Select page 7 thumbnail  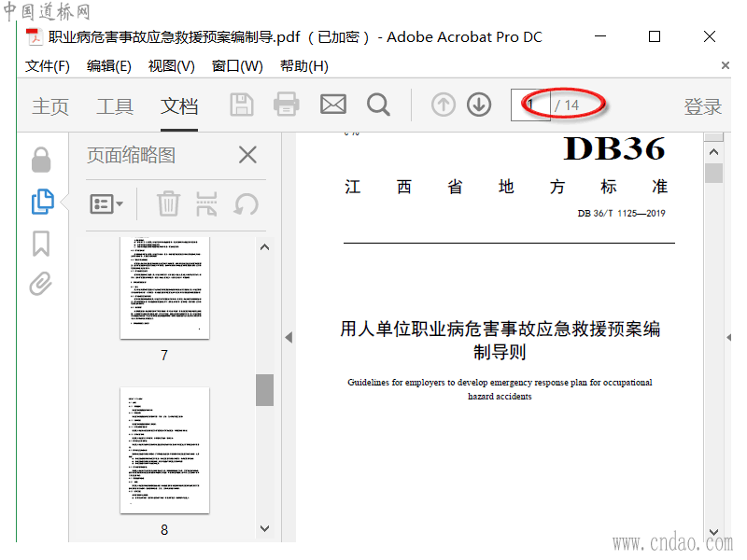(x=165, y=287)
